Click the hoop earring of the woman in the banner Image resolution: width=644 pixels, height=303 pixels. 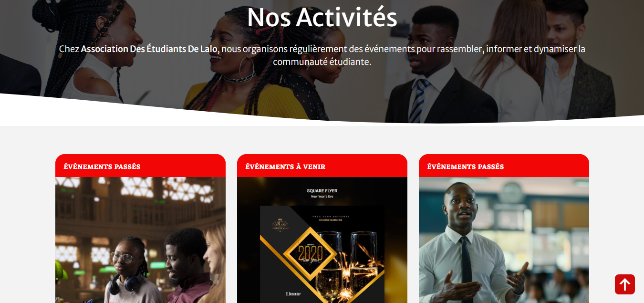tap(247, 68)
